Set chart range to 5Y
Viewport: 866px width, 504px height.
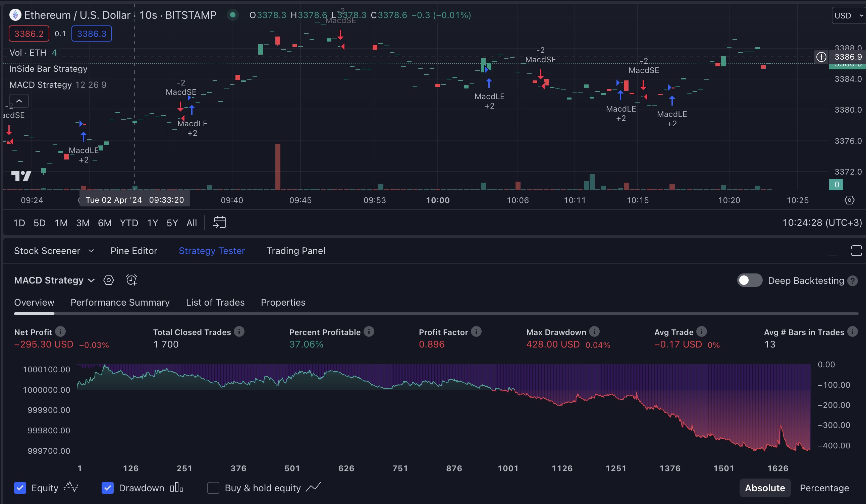172,223
